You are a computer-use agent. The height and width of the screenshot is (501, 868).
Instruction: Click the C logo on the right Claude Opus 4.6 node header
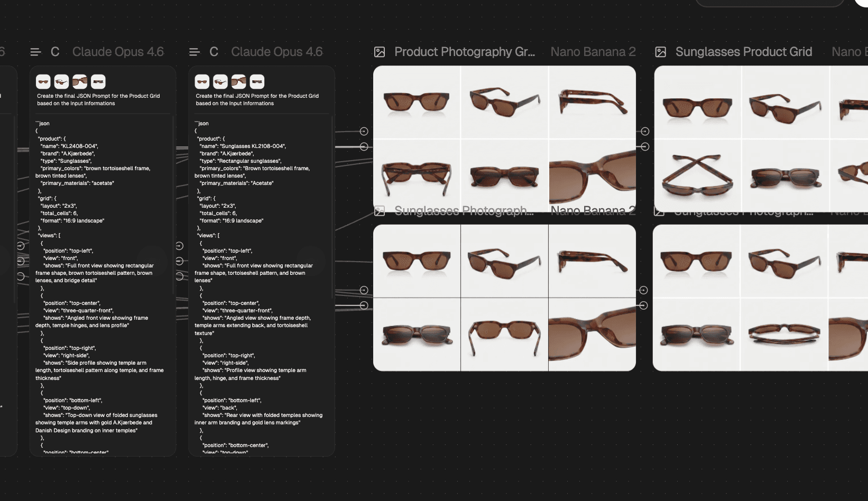214,52
